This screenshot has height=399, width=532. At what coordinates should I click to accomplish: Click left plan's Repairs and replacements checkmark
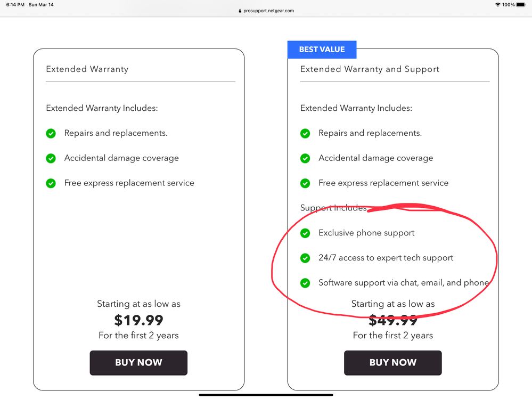click(x=51, y=133)
